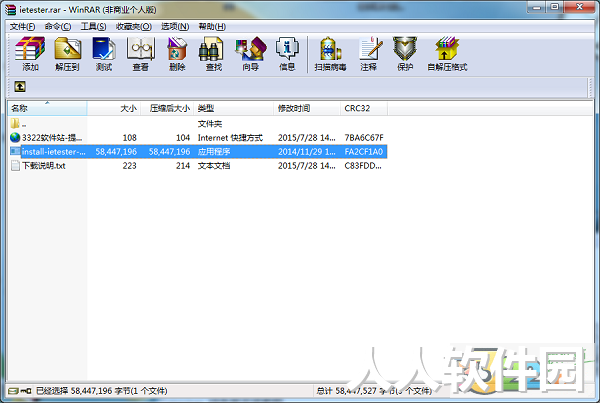Screen dimensions: 600x403
Task: Click the Internet 快捷方式 type cell
Action: pyautogui.click(x=230, y=137)
